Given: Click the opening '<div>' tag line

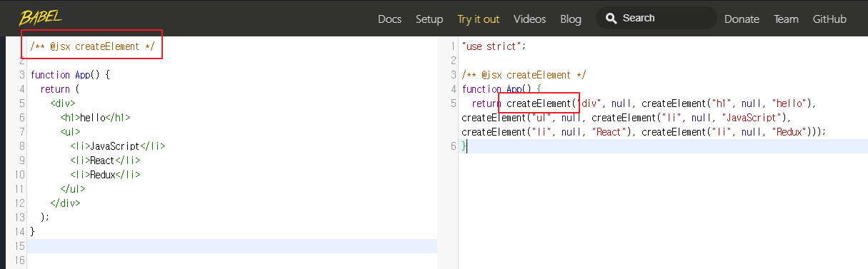Looking at the screenshot, I should coord(62,103).
